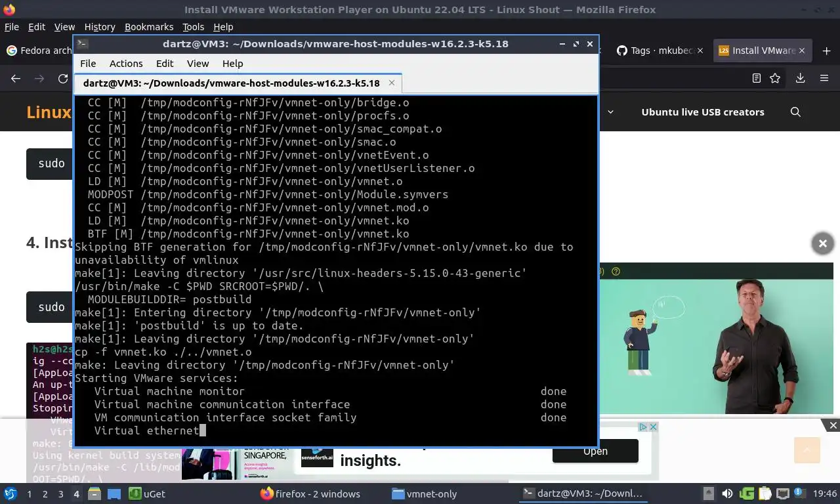Open Firefox Bookmarks menu

click(x=149, y=27)
